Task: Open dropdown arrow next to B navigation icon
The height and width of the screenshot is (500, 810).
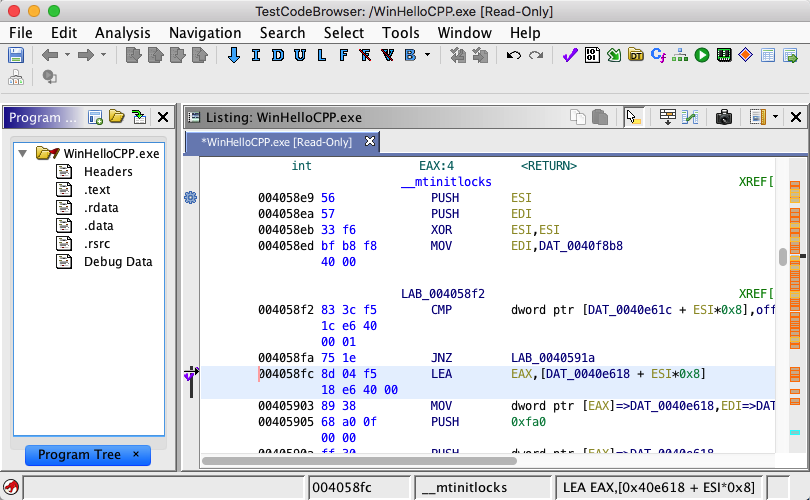Action: (427, 55)
